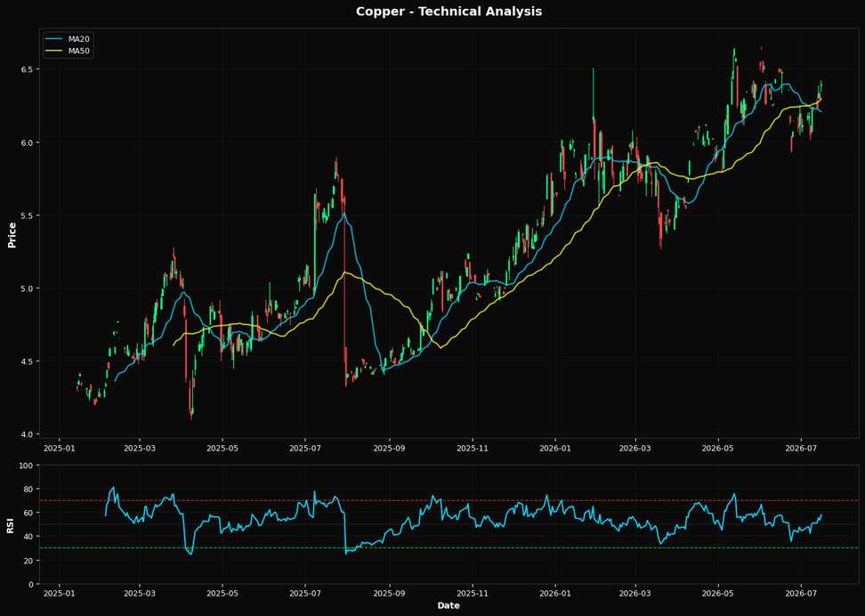Click the 80 tick on RSI axis
This screenshot has height=616, width=865.
pyautogui.click(x=30, y=489)
